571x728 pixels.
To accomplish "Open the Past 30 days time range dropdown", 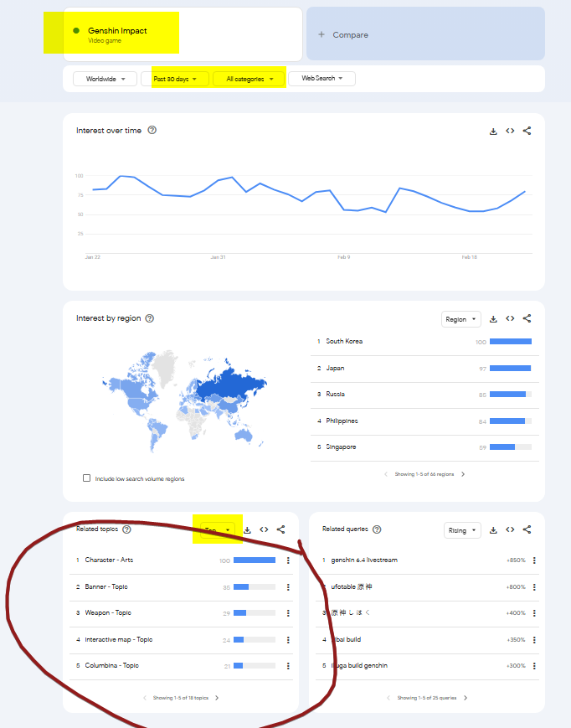I will (175, 79).
